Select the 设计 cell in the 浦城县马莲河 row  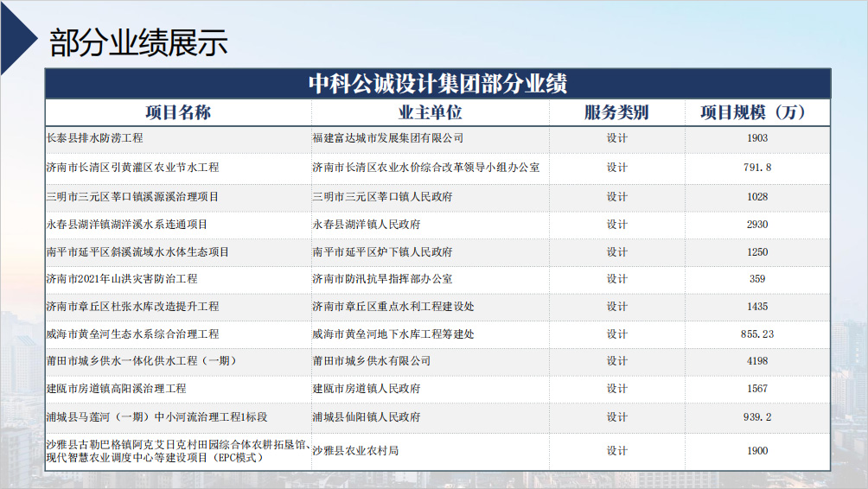click(x=616, y=416)
